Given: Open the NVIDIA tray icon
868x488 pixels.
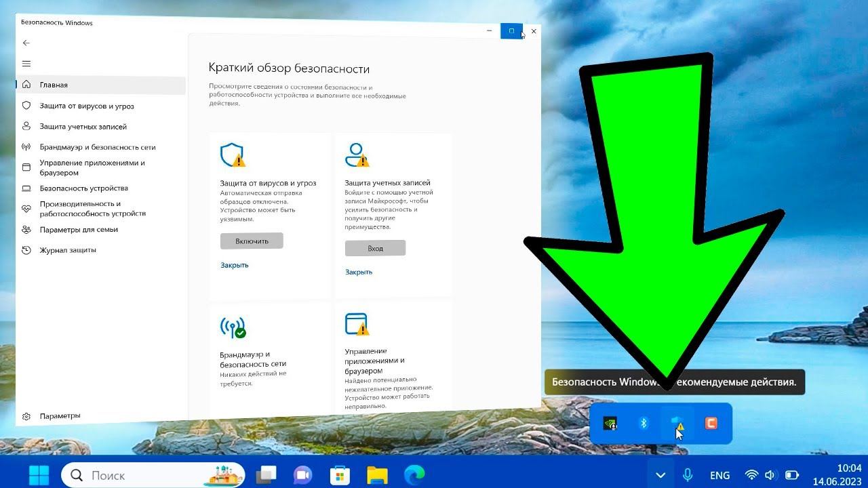Looking at the screenshot, I should point(610,424).
